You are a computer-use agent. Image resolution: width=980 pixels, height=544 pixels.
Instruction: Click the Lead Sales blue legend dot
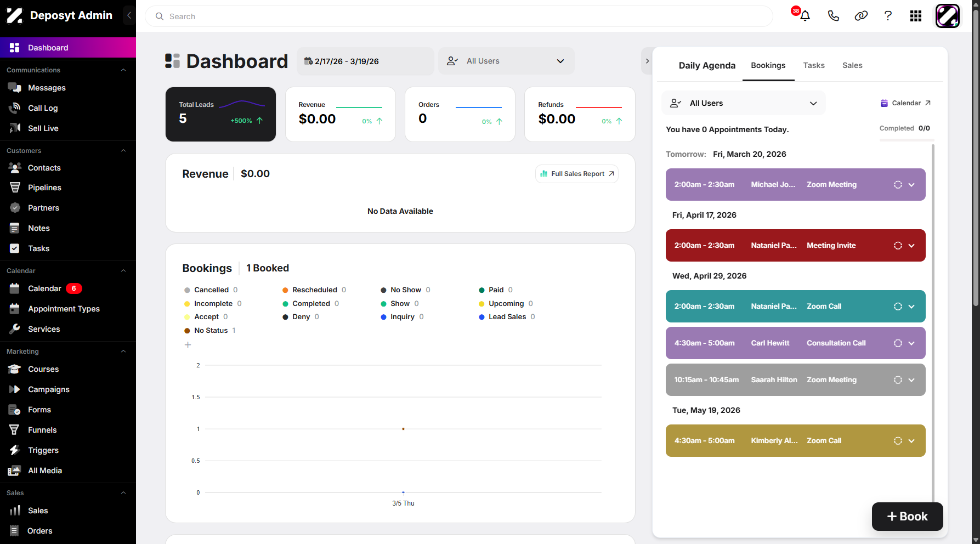481,317
